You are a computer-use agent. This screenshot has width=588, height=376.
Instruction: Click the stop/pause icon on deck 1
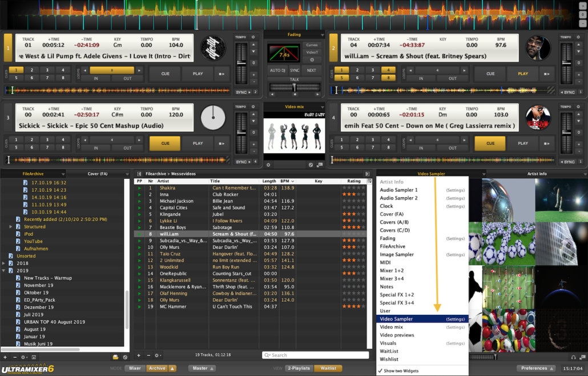(x=221, y=74)
